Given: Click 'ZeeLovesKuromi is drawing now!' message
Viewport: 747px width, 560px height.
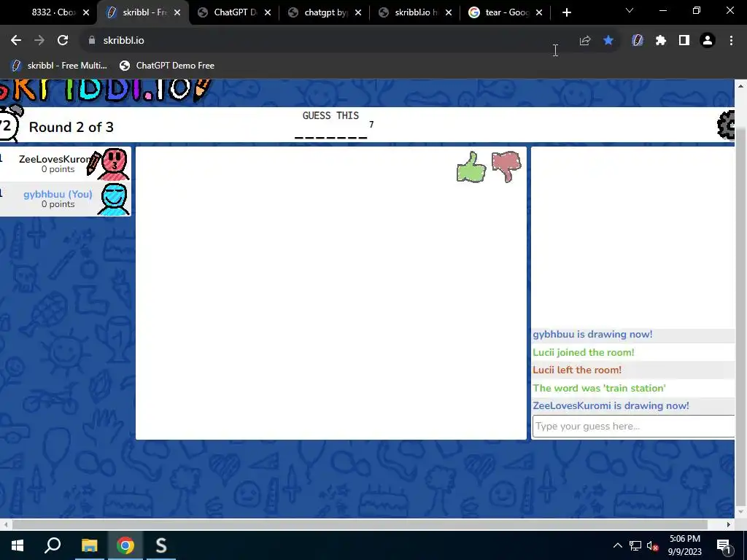Looking at the screenshot, I should 611,405.
